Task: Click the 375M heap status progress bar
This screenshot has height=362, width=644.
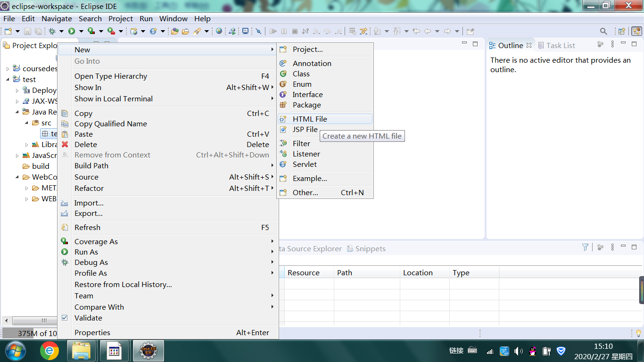Action: [27, 333]
